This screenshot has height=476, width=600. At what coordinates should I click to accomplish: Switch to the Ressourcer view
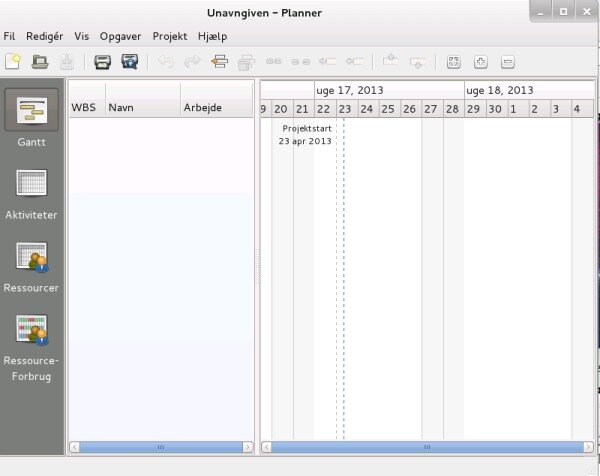click(x=31, y=267)
